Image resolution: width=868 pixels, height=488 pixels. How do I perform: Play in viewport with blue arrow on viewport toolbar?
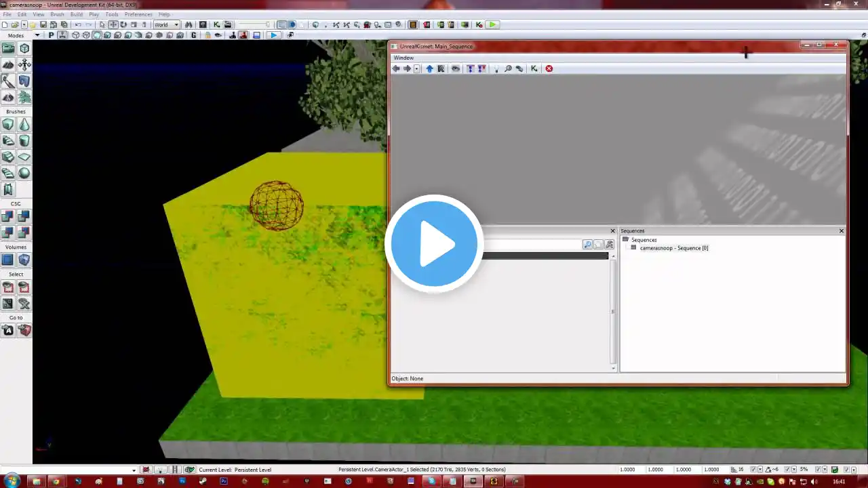point(273,35)
